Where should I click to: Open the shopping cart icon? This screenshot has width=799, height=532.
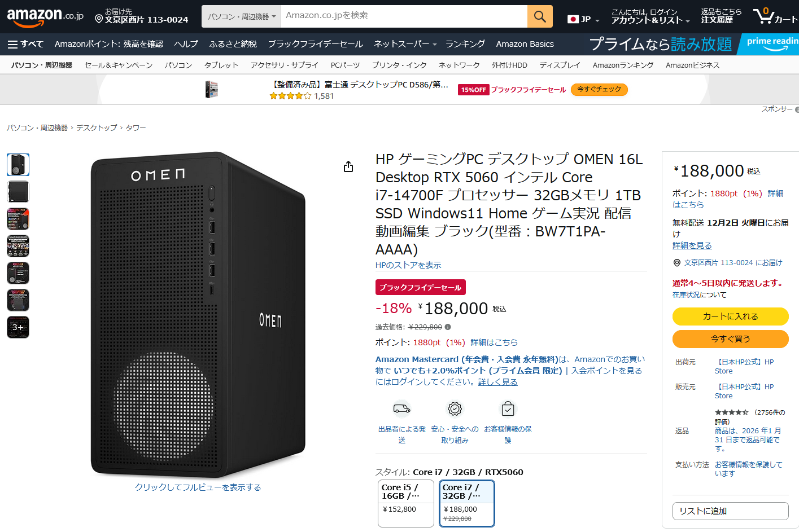[765, 16]
